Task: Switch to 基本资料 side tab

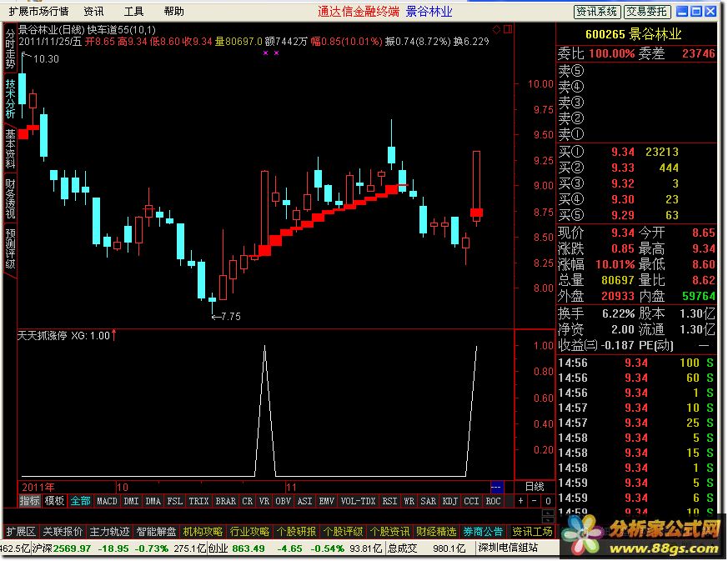Action: [10, 148]
